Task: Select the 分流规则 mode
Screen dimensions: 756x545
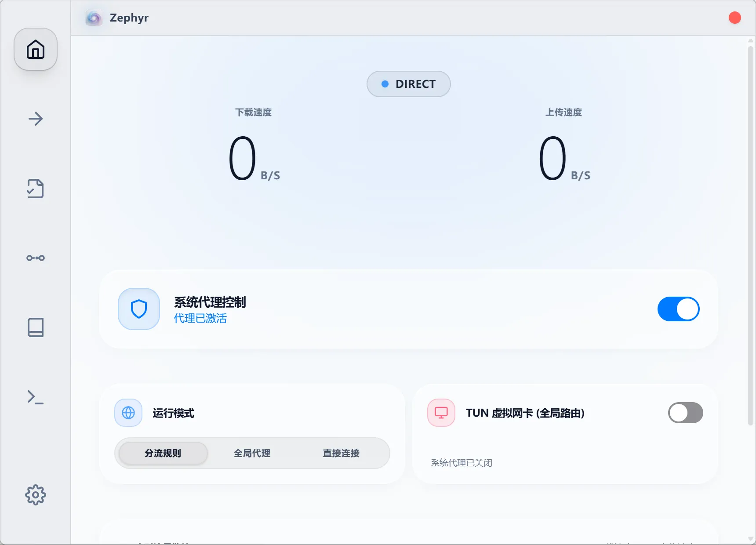Action: 163,453
